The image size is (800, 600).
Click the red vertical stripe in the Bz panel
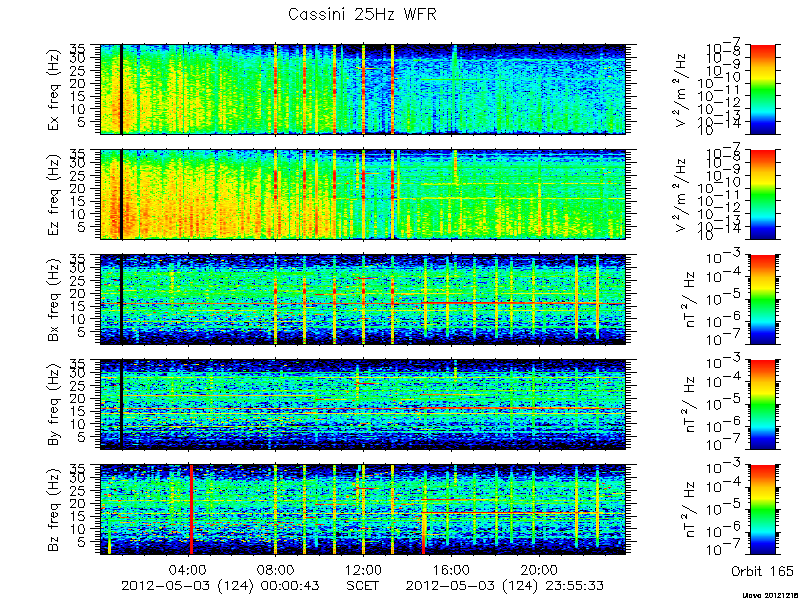191,510
